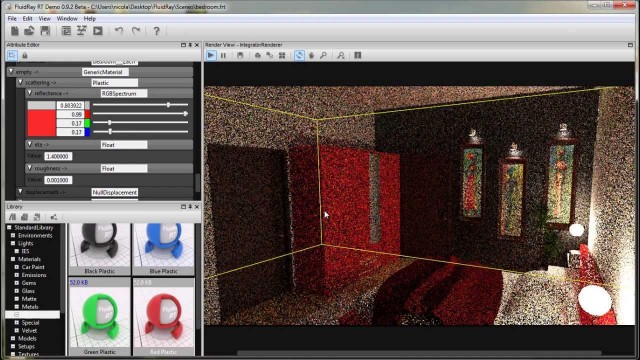Image resolution: width=640 pixels, height=360 pixels.
Task: Select the zoom magnifier tool in Render View
Action: click(x=323, y=55)
